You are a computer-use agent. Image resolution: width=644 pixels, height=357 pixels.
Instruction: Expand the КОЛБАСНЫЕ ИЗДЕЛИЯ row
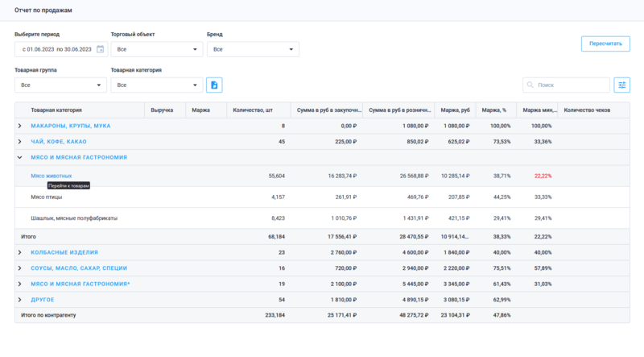[x=19, y=252]
